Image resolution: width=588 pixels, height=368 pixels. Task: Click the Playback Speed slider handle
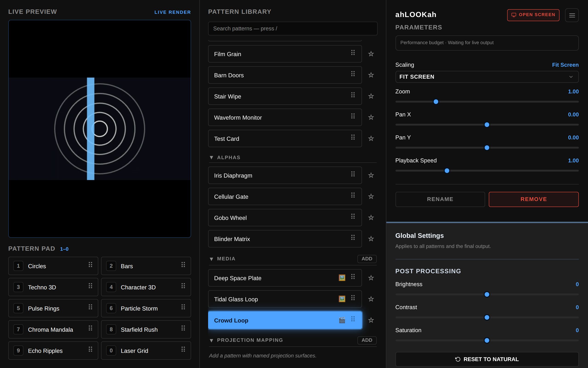tap(447, 171)
